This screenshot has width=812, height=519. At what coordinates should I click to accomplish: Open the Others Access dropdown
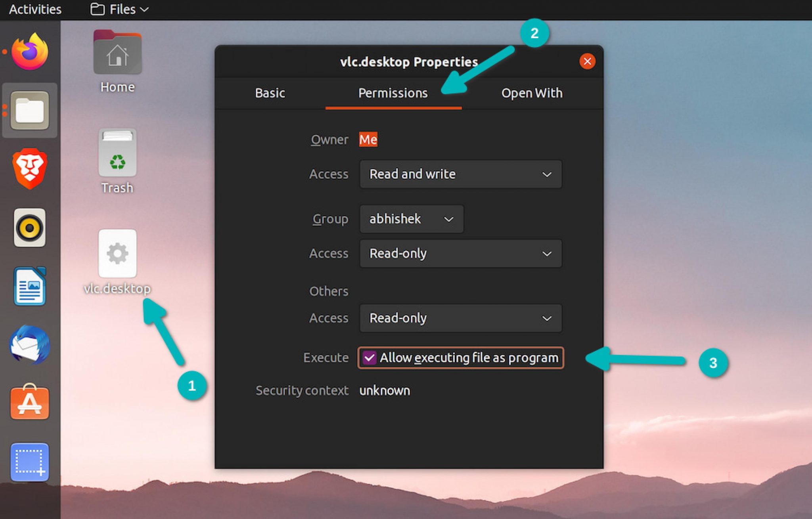coord(460,318)
